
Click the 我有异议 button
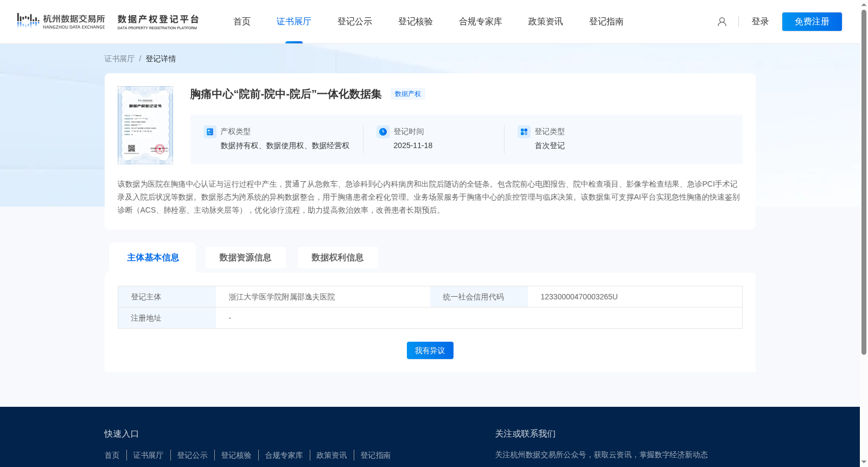pos(430,350)
